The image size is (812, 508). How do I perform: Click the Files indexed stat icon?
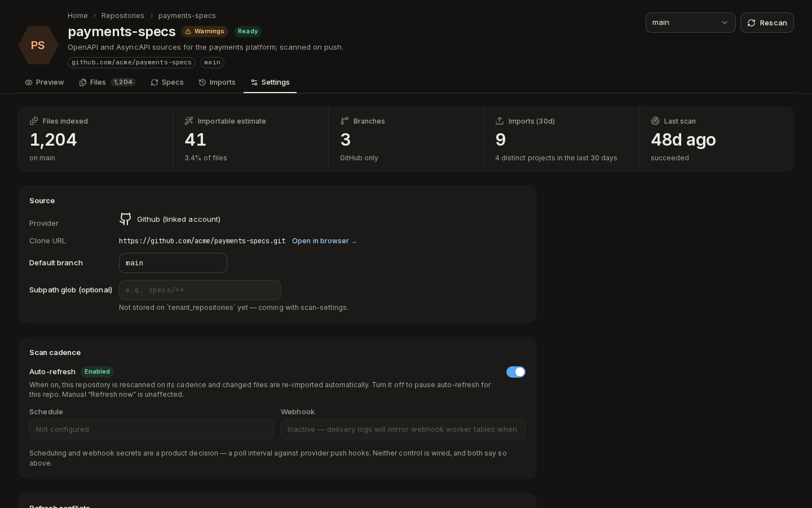tap(34, 121)
